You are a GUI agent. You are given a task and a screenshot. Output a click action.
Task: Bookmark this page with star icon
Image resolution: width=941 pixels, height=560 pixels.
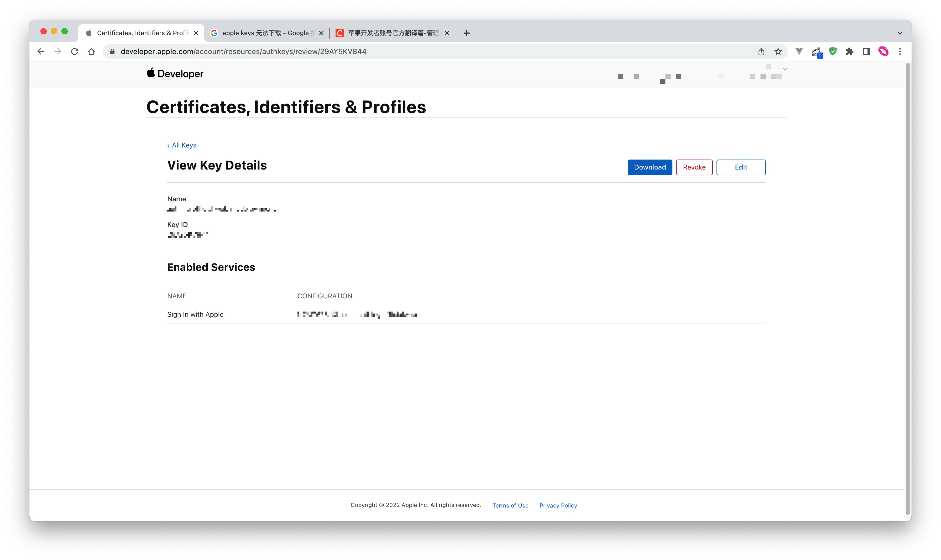pos(778,52)
